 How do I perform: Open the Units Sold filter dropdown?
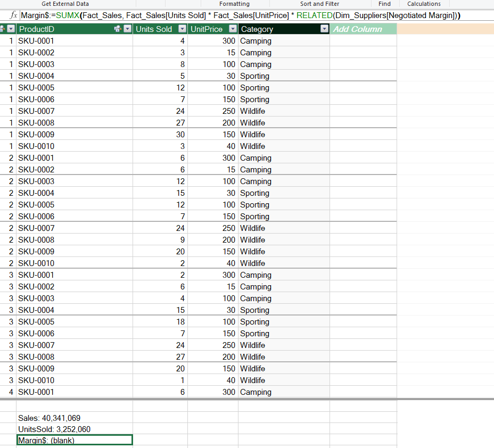(x=183, y=29)
